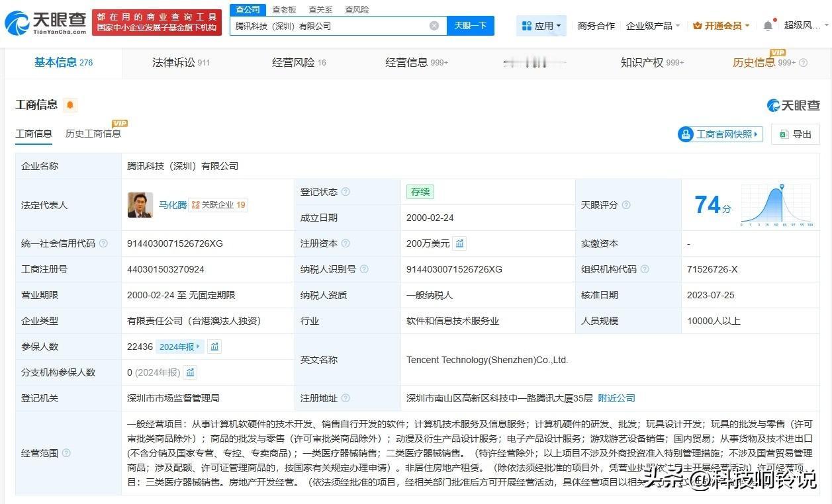The height and width of the screenshot is (504, 832).
Task: Click the help icon beside 统一社会信用代码
Action: tap(103, 243)
